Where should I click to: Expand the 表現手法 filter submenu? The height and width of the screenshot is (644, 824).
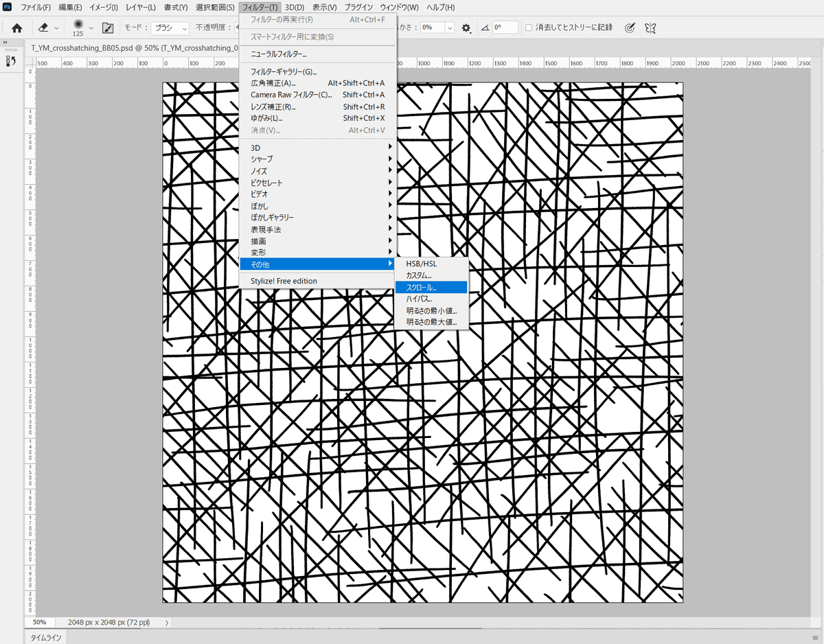click(x=318, y=229)
